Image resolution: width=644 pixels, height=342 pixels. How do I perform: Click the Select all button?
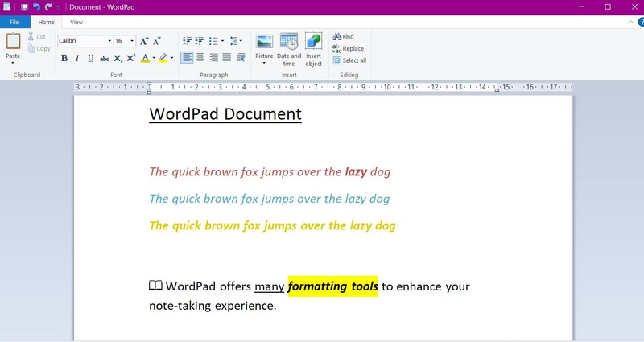(x=349, y=60)
